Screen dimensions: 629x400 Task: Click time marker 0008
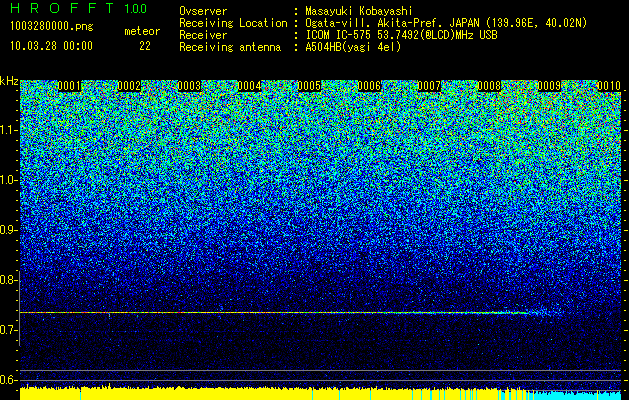(x=489, y=86)
